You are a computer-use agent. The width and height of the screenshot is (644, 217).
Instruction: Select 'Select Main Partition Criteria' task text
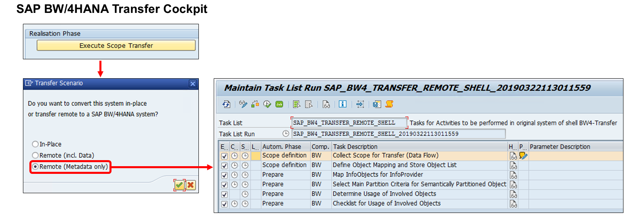(419, 184)
